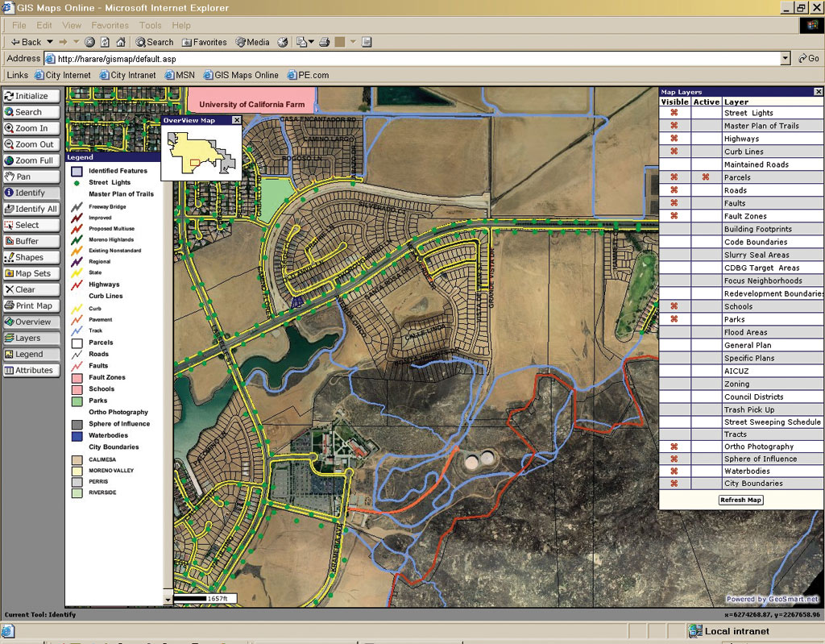
Task: Click Zoom Full extent tool
Action: (31, 160)
